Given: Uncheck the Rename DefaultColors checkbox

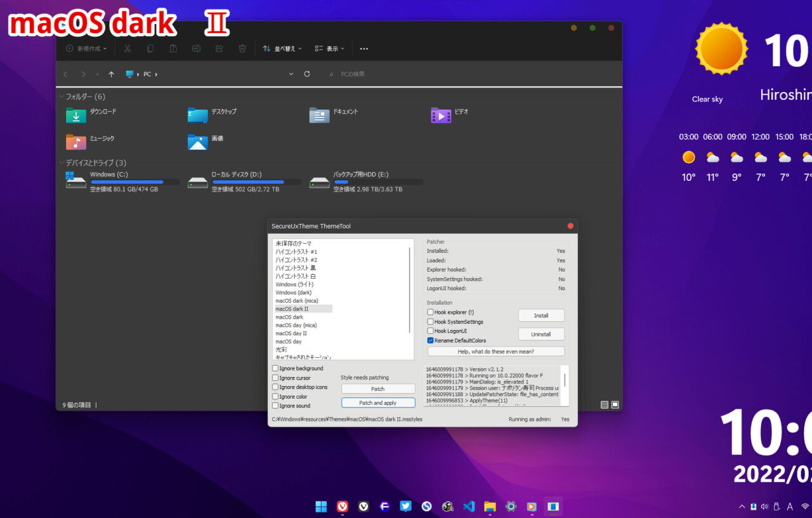Looking at the screenshot, I should pos(430,340).
